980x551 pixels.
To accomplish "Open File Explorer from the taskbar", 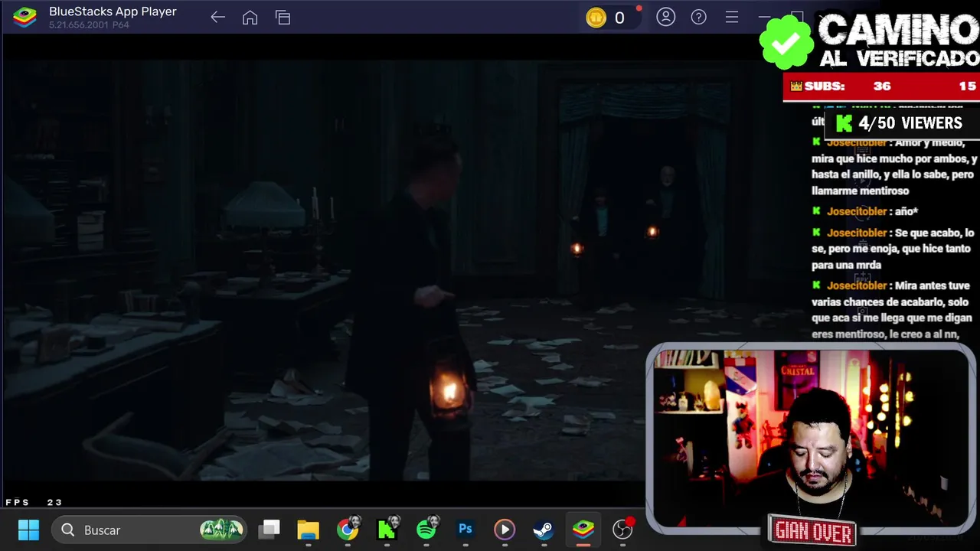I will click(x=308, y=529).
